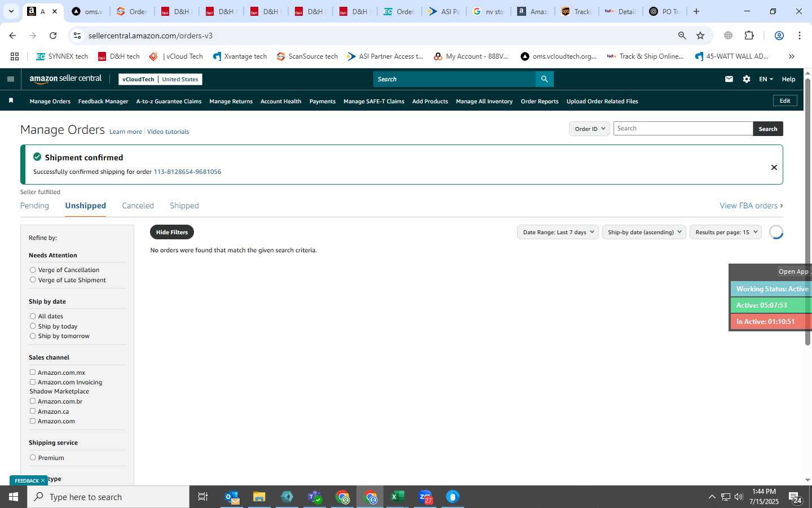Open the Video tutorials link

click(x=168, y=132)
